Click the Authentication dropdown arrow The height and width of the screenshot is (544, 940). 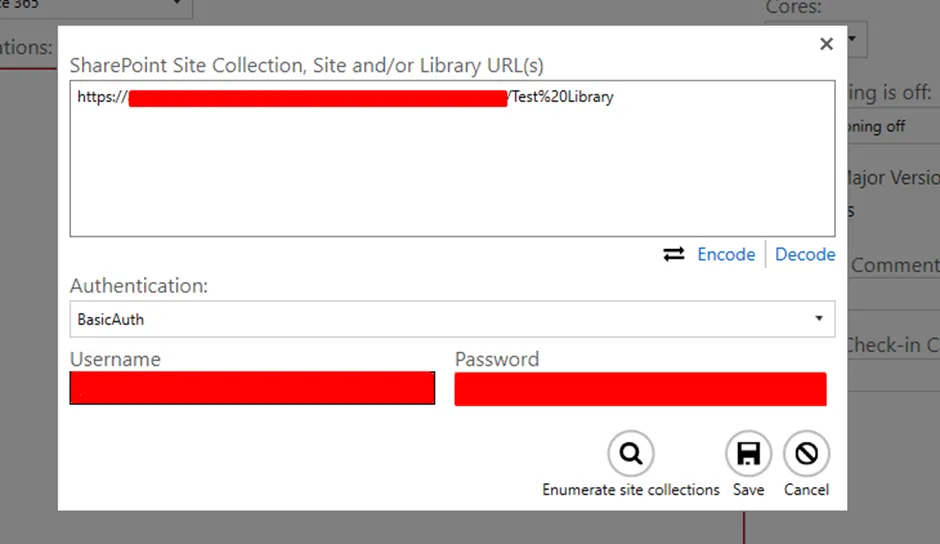(x=819, y=319)
